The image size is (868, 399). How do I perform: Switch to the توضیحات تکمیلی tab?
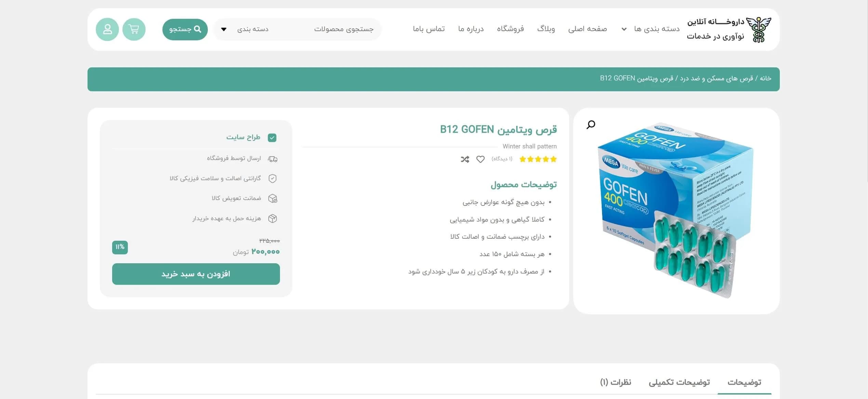679,382
